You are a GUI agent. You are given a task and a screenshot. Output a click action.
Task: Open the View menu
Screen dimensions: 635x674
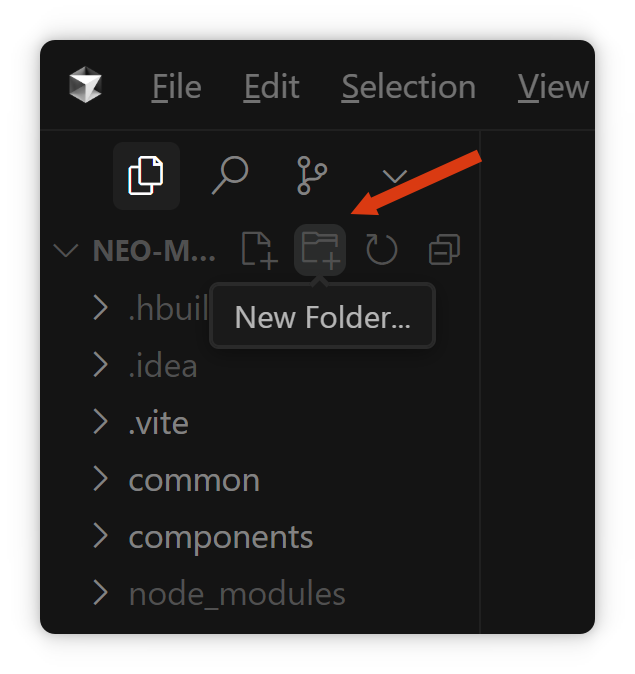[x=553, y=87]
